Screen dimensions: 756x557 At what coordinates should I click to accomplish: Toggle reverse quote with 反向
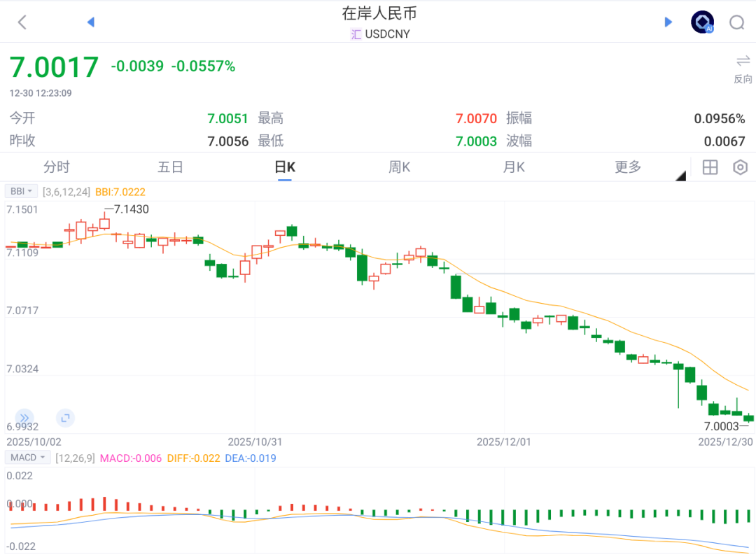coord(743,69)
